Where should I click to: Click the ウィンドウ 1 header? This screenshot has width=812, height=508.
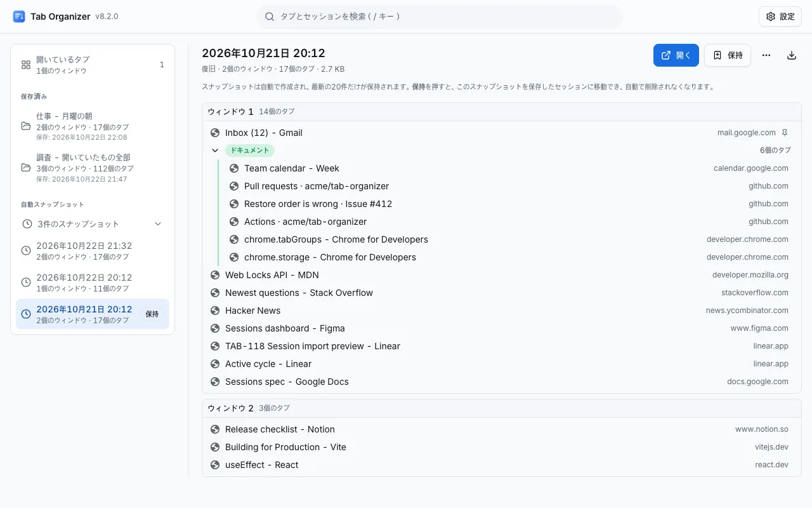tap(502, 112)
